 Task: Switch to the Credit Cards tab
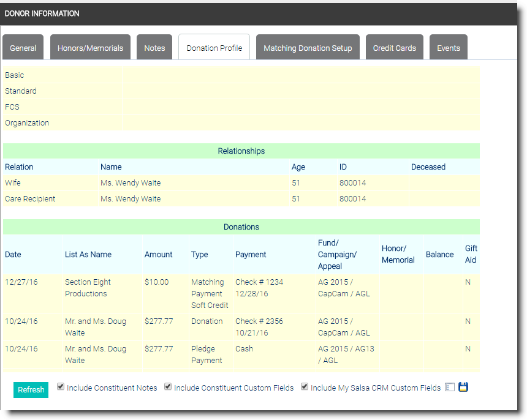tap(394, 47)
